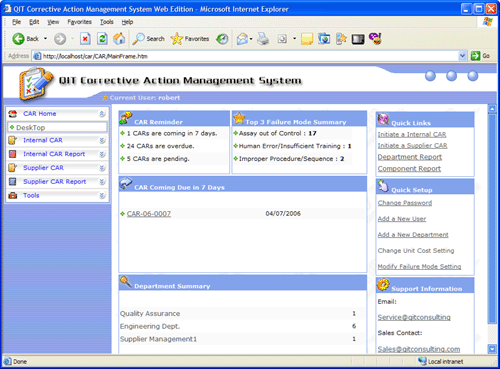Expand the Supplier CAR section chevron
The image size is (500, 369).
[x=102, y=168]
